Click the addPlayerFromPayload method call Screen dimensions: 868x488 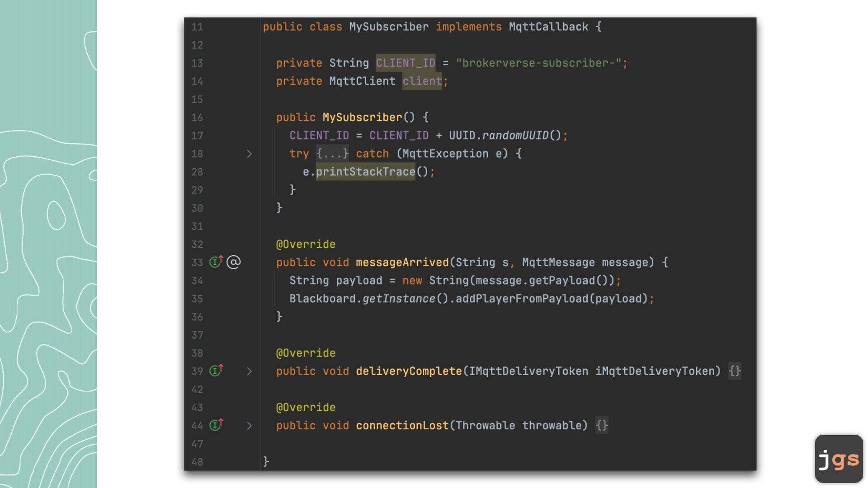(522, 299)
